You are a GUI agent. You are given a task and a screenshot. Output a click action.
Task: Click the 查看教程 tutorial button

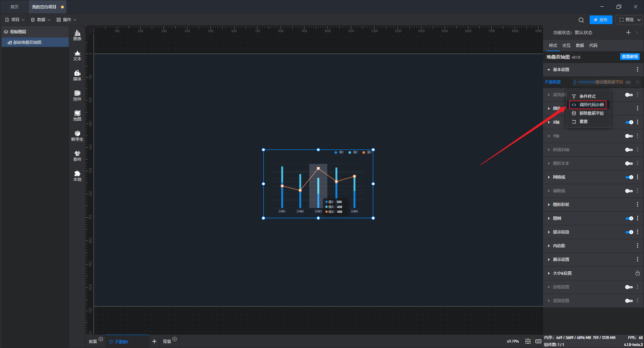pyautogui.click(x=630, y=57)
